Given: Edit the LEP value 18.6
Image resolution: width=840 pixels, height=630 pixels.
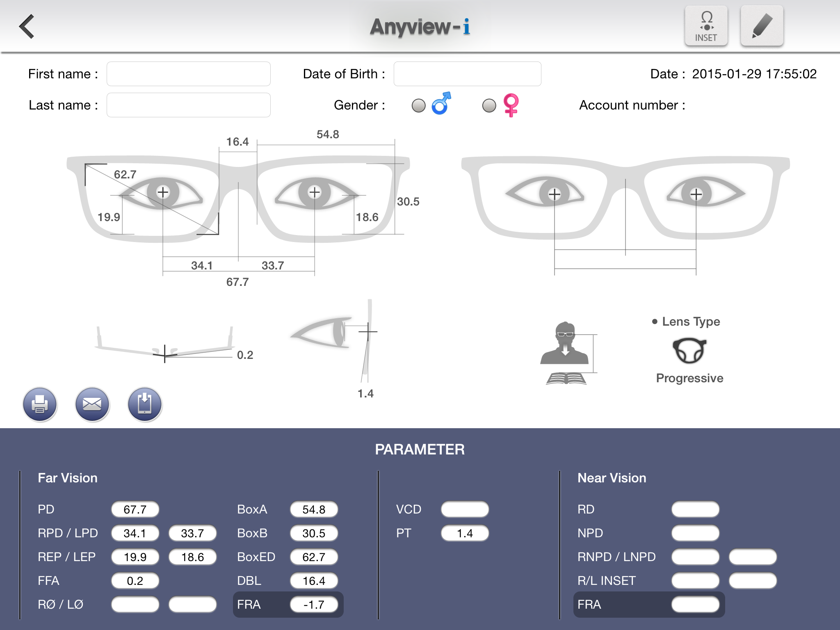Looking at the screenshot, I should 192,557.
